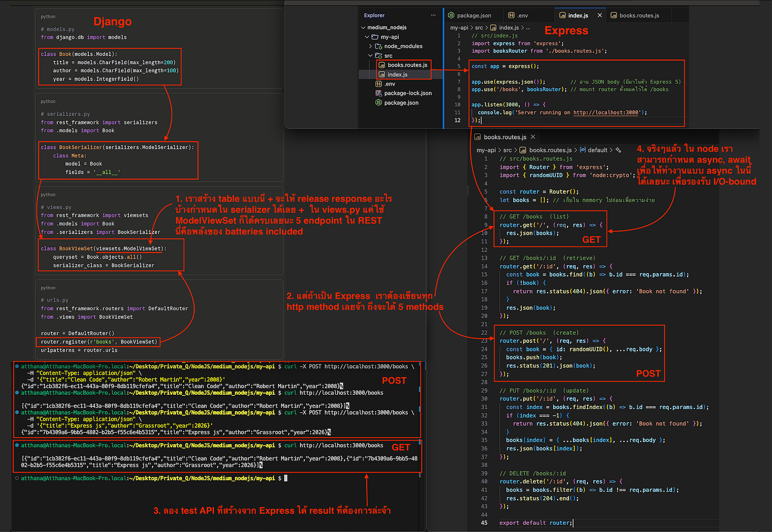772x532 pixels.
Task: Click JS icon on books.routes.js tab beside index.js tab
Action: (614, 15)
